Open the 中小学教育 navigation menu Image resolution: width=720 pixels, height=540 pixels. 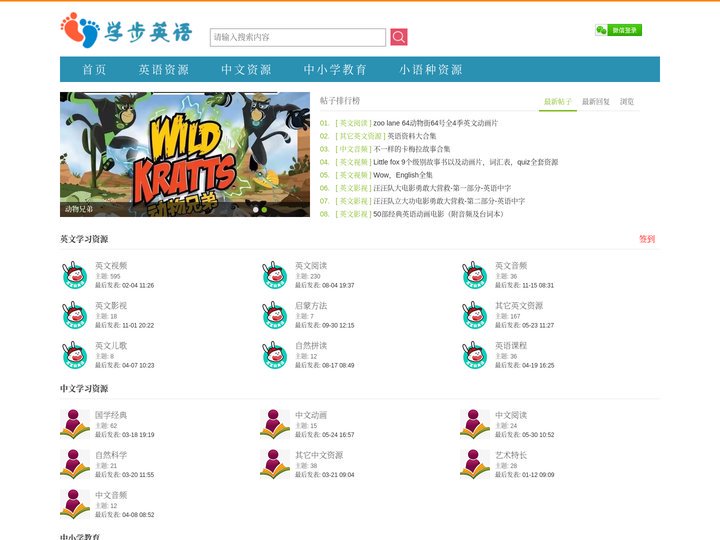335,69
